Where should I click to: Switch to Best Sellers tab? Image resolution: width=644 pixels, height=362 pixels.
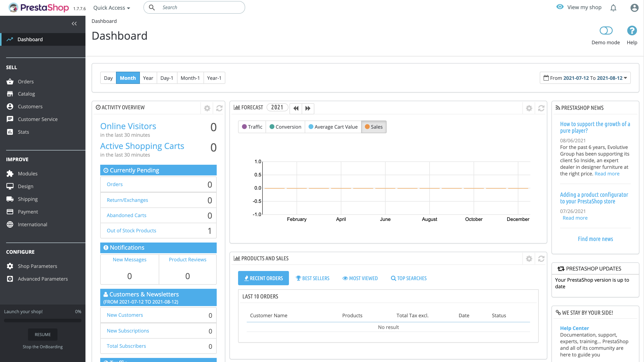tap(312, 278)
